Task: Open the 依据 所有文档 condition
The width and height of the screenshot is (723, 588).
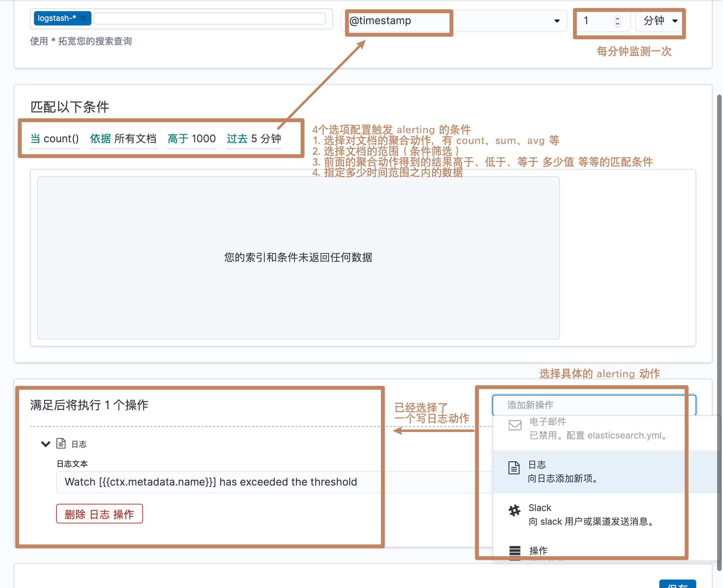Action: coord(123,139)
